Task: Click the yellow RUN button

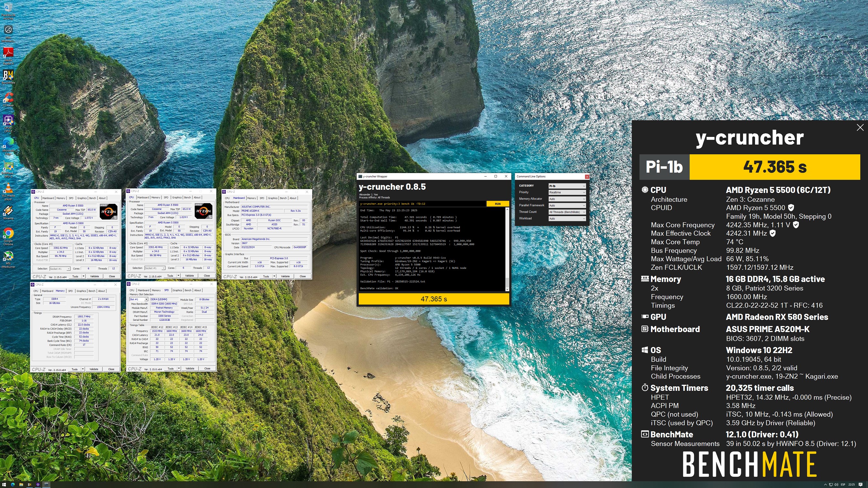Action: pos(498,204)
